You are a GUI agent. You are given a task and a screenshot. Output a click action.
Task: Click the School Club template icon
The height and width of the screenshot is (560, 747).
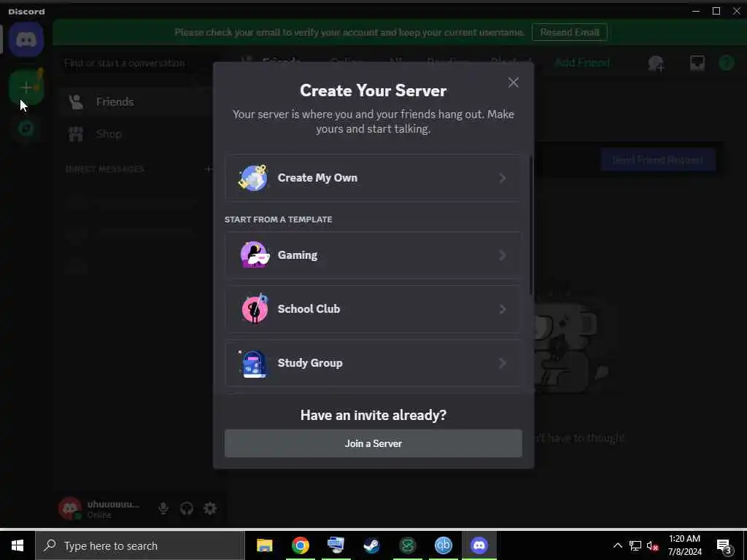point(255,308)
